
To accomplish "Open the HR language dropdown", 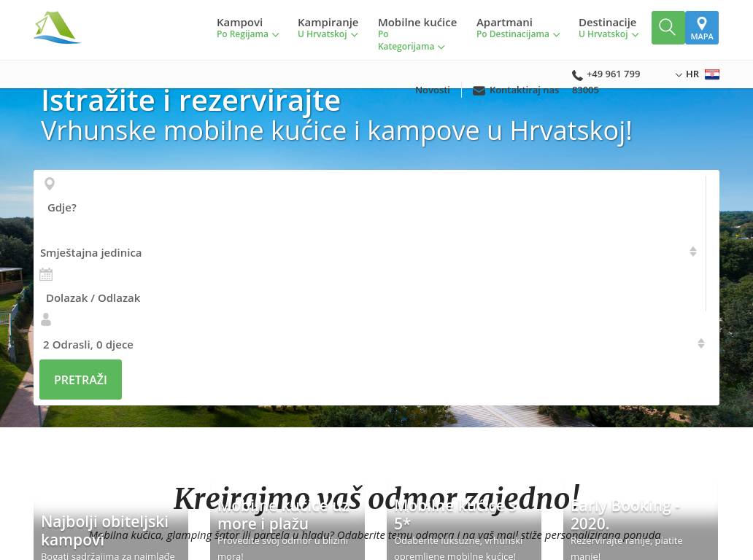I will pyautogui.click(x=687, y=74).
